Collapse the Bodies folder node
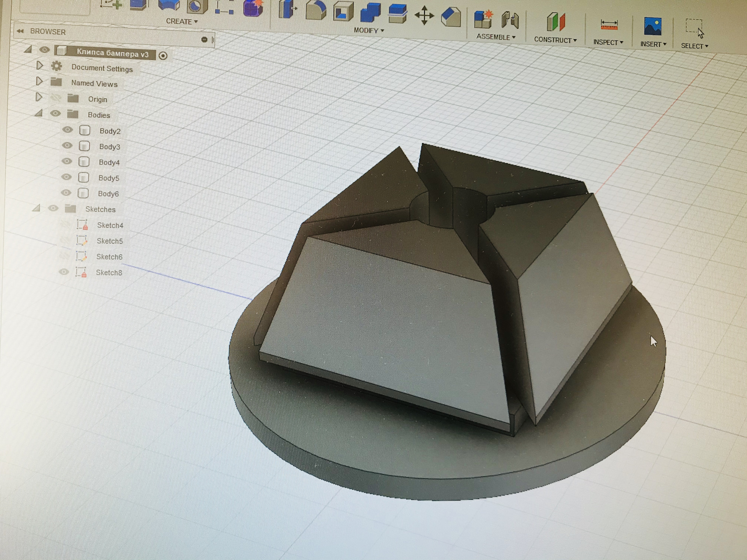 coord(38,113)
